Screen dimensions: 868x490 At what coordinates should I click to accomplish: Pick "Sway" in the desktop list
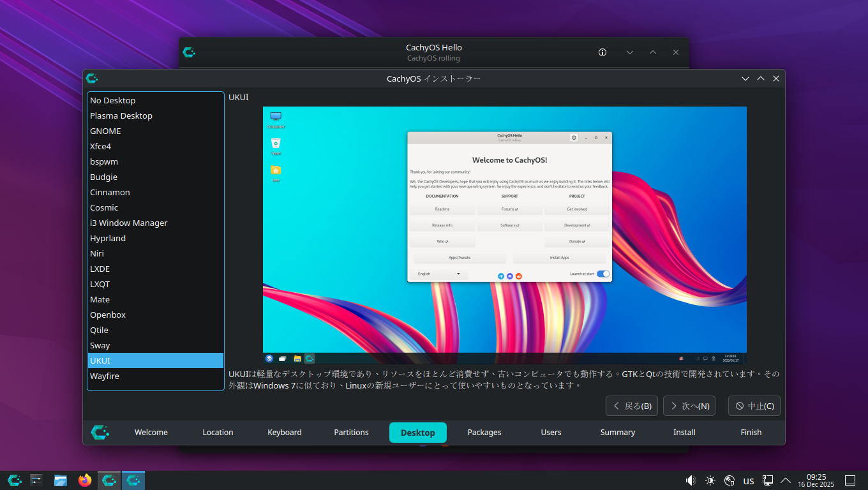coord(156,345)
